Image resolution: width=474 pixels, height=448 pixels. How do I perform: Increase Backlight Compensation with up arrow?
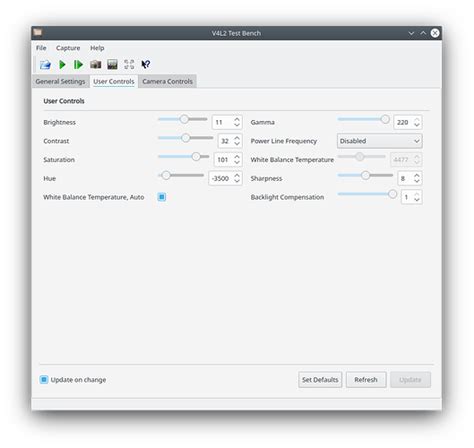coord(417,194)
